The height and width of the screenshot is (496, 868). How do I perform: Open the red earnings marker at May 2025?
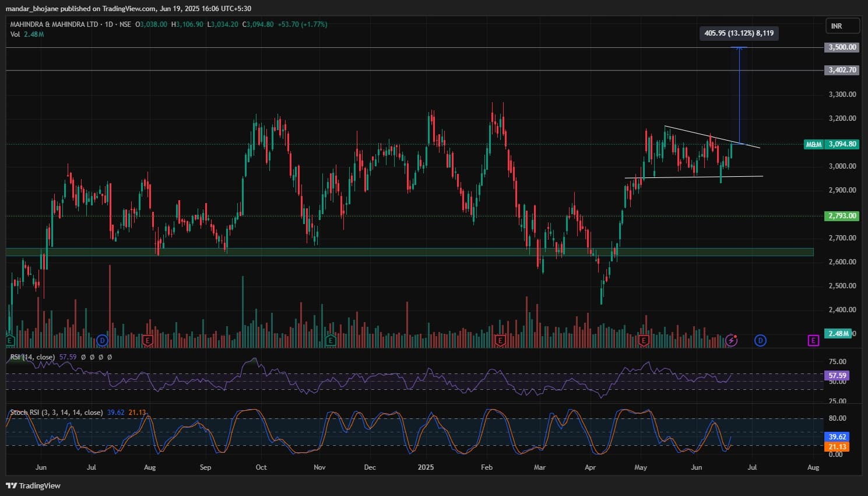click(644, 340)
